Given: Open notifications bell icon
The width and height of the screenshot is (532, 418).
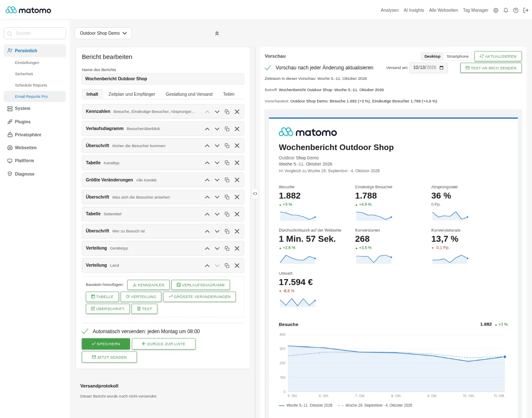Looking at the screenshot, I should click(506, 10).
